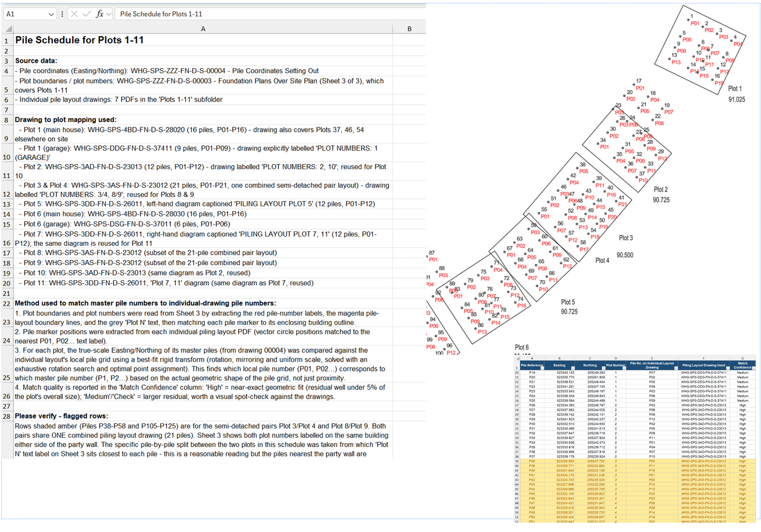Select the 'Pile Schedule for Plots 1-11' title cell
This screenshot has width=761, height=532.
pos(202,41)
